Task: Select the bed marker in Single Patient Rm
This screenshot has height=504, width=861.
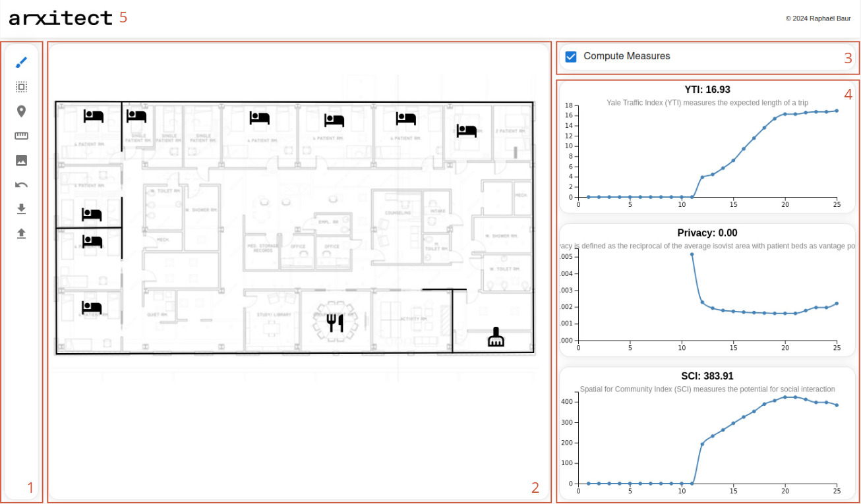Action: (136, 116)
